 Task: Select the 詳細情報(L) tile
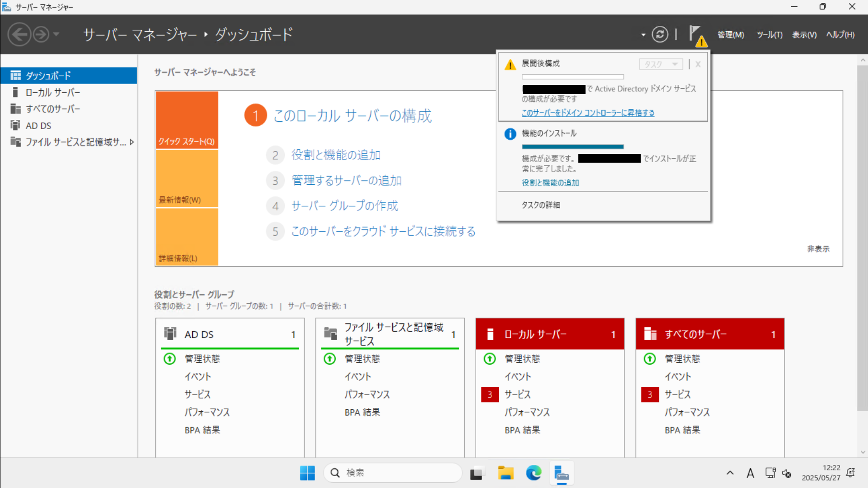pos(187,237)
